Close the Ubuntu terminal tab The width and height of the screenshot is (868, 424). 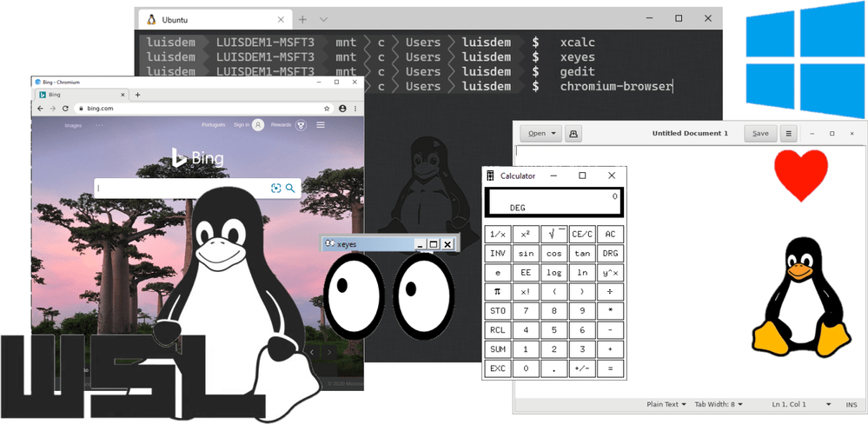281,19
